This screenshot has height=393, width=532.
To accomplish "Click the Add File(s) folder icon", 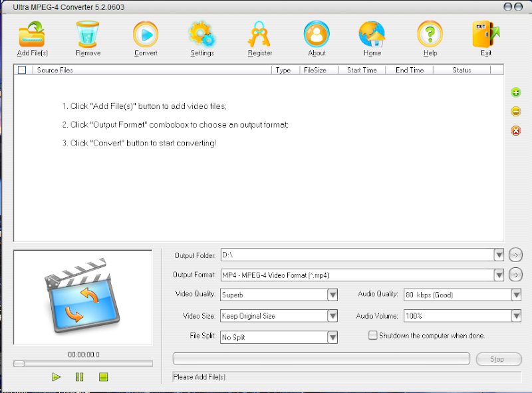I will pyautogui.click(x=32, y=34).
